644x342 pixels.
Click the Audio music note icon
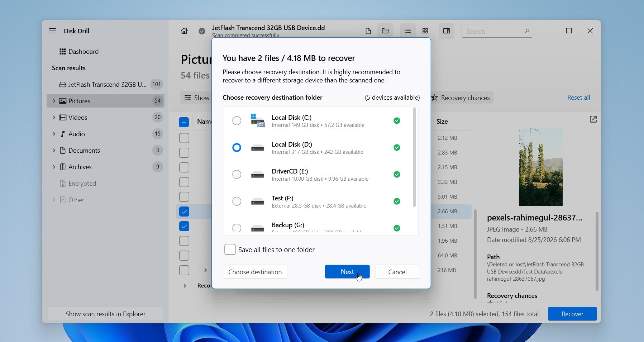[x=63, y=134]
